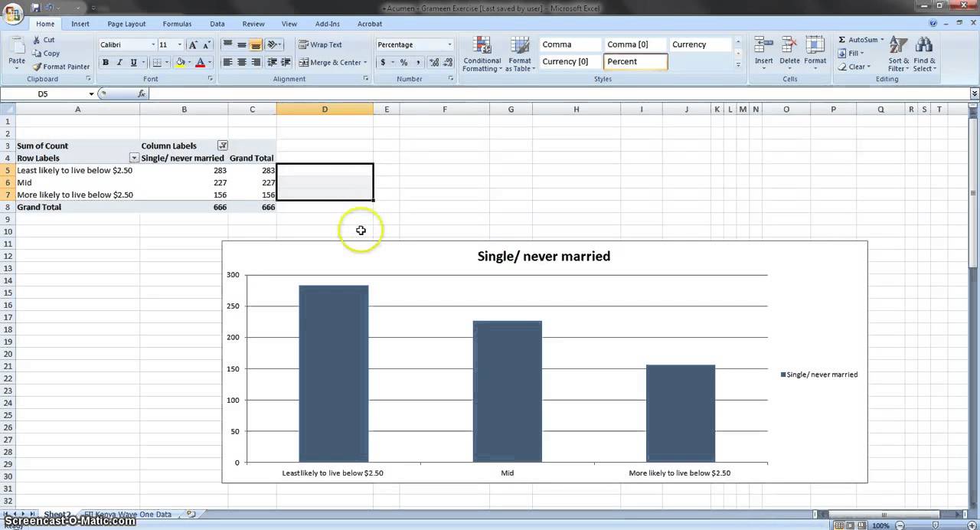The width and height of the screenshot is (980, 530).
Task: Select the FII Kenya Wave One Data sheet
Action: (128, 515)
